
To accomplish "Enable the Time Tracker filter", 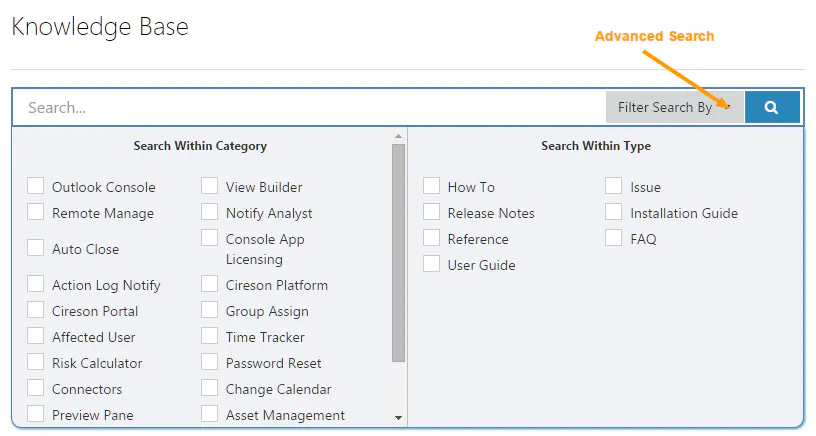I will pos(210,336).
